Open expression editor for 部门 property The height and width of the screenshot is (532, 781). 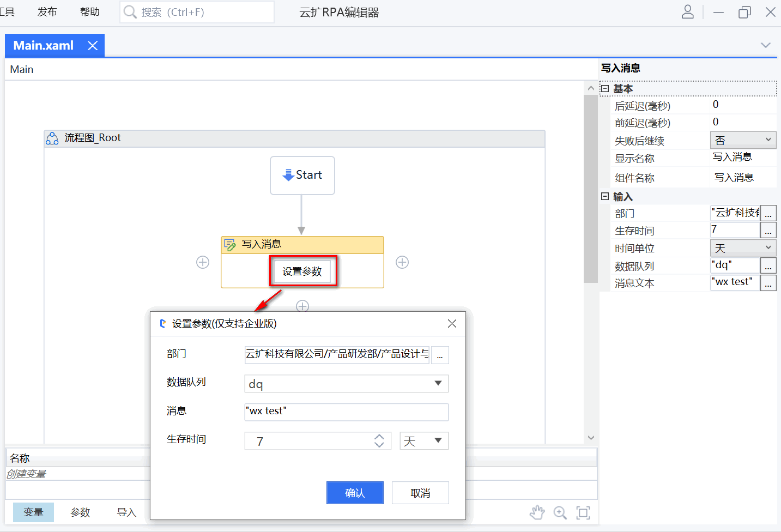768,213
